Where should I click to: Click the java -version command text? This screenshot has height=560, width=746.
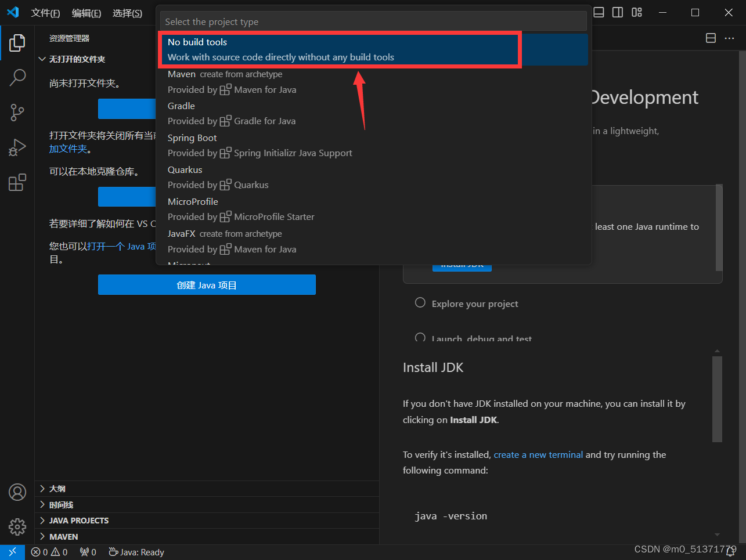tap(451, 516)
